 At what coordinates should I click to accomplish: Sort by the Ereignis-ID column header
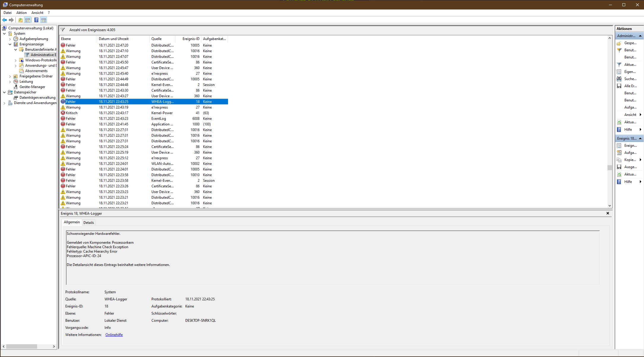click(x=191, y=39)
